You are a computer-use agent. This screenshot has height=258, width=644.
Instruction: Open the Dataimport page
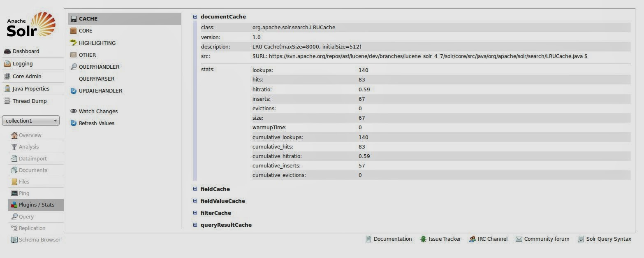33,158
